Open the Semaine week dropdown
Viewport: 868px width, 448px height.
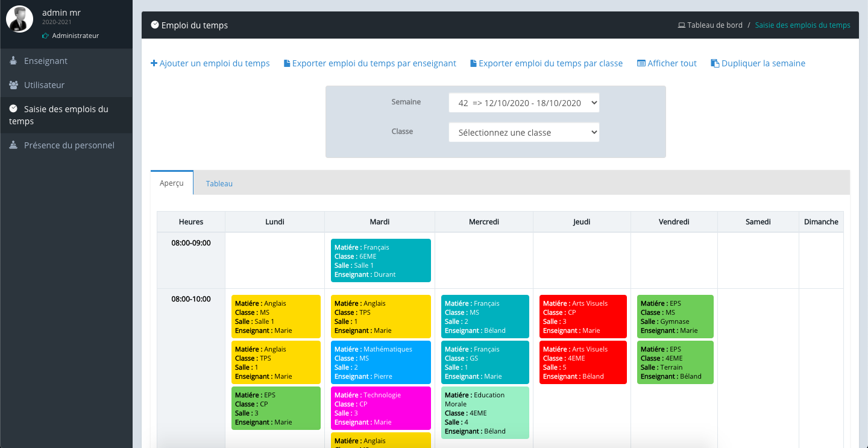coord(524,103)
